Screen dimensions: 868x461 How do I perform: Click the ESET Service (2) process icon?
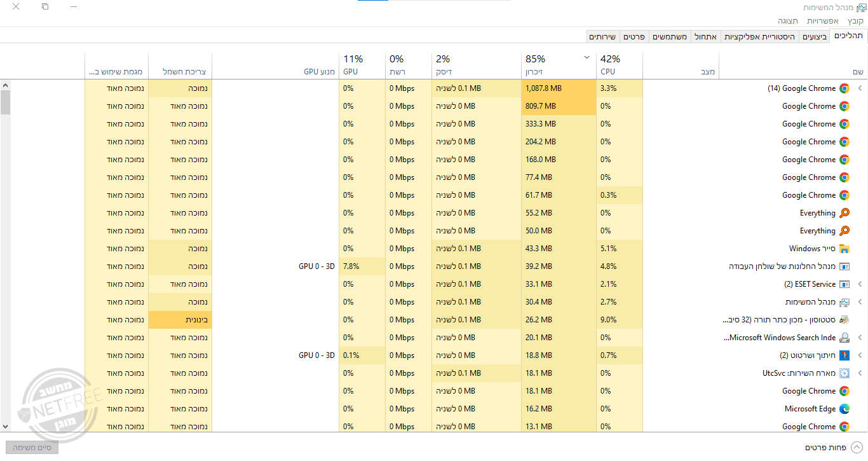pyautogui.click(x=844, y=284)
